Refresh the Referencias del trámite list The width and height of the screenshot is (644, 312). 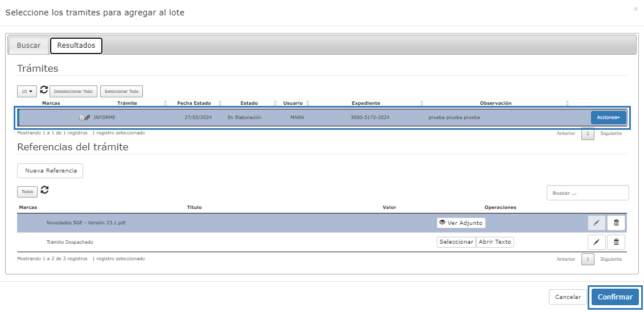click(x=44, y=190)
